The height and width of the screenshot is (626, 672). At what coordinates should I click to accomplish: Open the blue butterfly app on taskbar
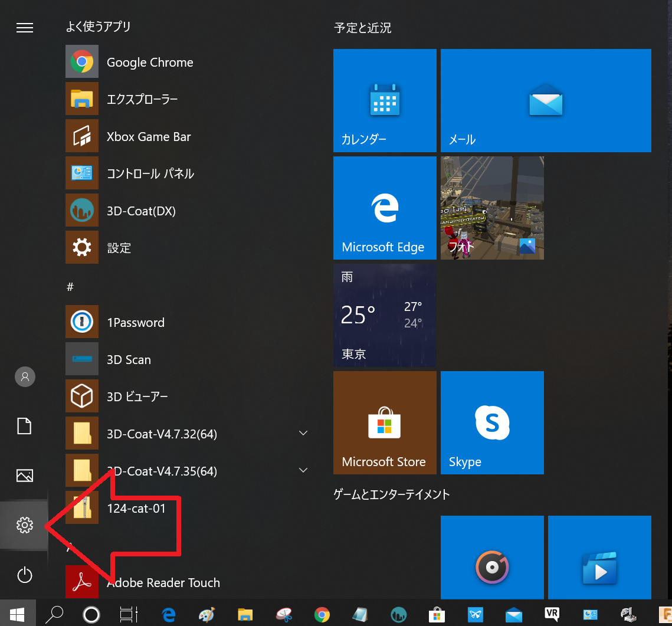point(476,615)
